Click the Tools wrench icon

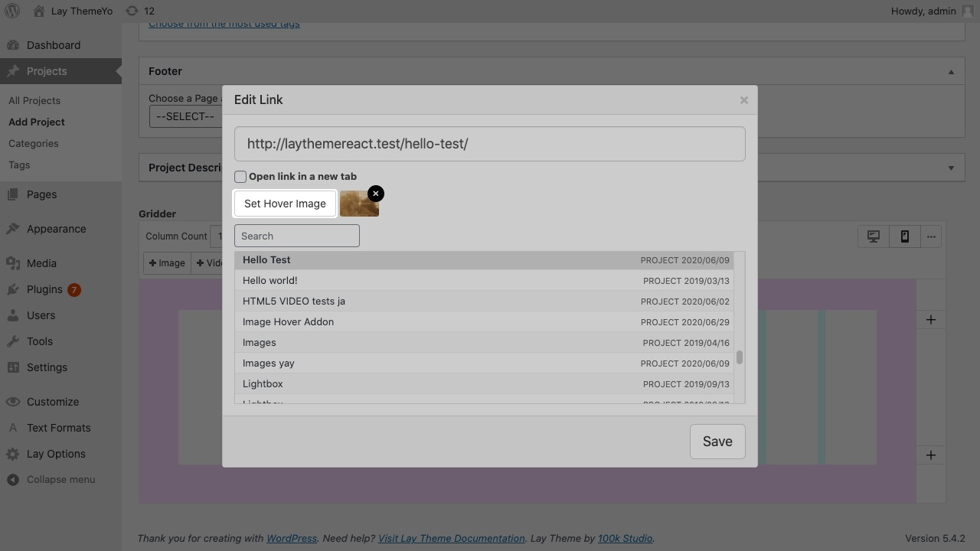(13, 341)
